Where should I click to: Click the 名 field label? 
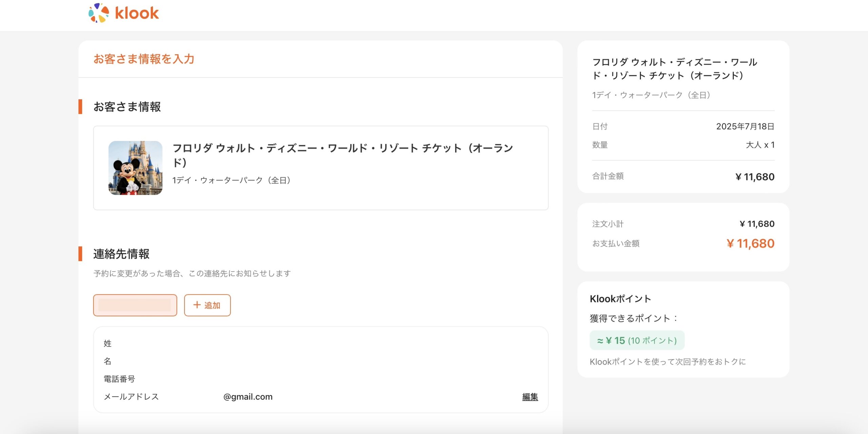107,361
